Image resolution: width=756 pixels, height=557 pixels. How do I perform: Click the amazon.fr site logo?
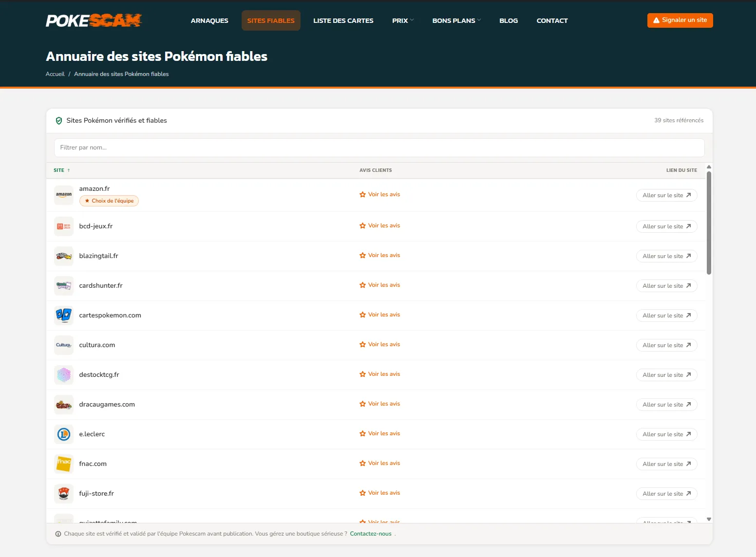click(64, 195)
